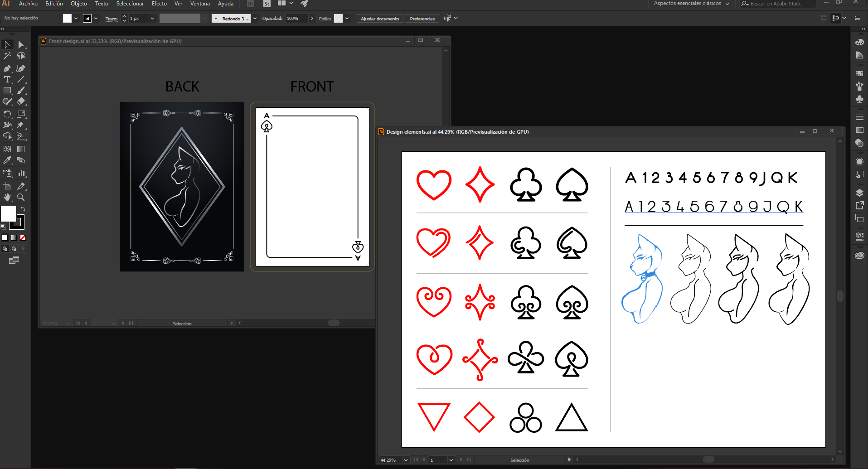Set paint mode to None

23,237
